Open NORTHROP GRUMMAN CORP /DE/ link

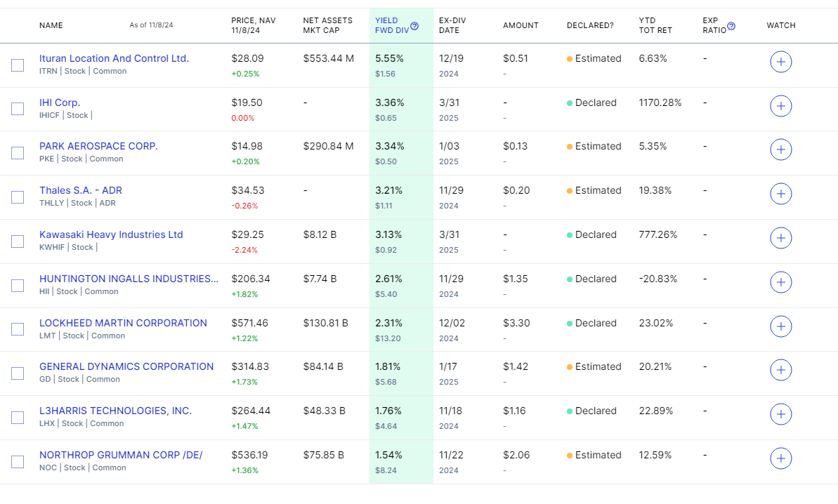(121, 455)
